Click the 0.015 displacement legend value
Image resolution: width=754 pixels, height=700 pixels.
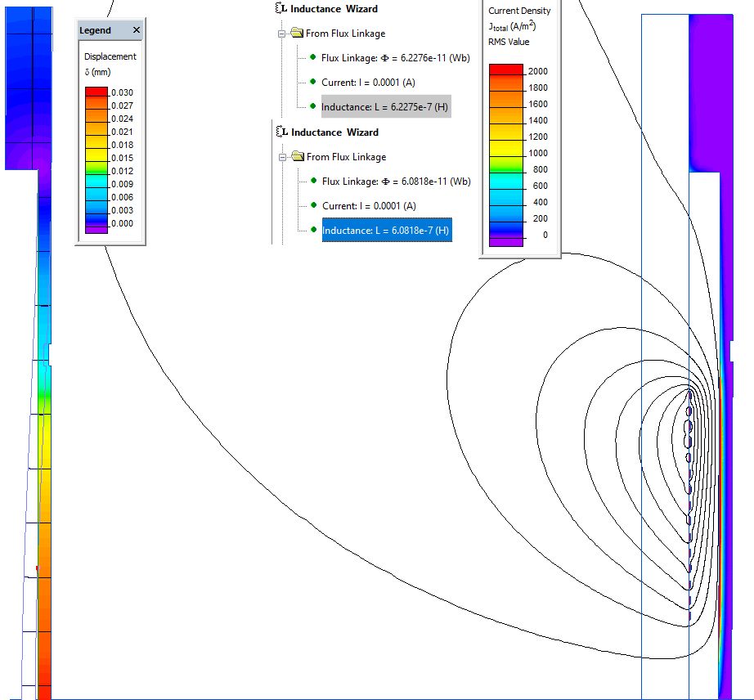tap(122, 158)
